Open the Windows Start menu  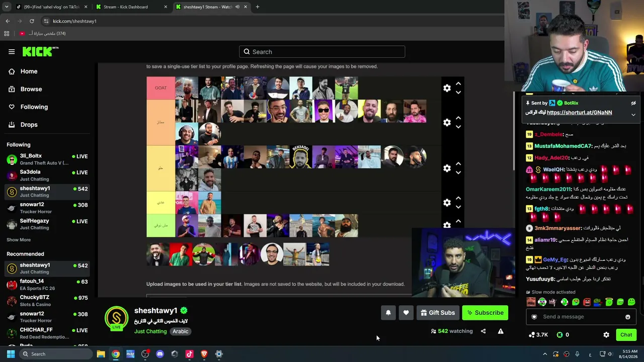pos(11,354)
